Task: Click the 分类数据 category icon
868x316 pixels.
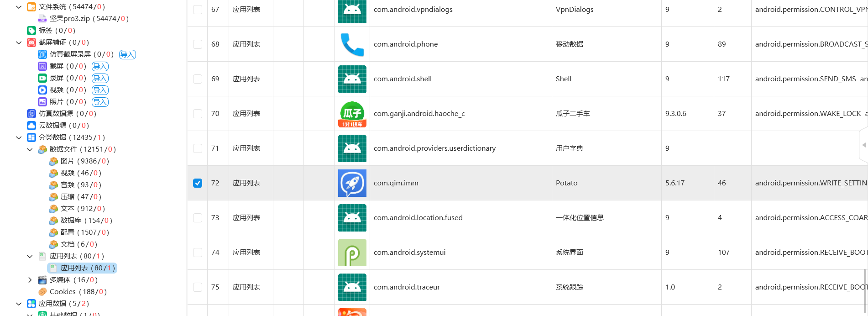Action: (x=31, y=137)
